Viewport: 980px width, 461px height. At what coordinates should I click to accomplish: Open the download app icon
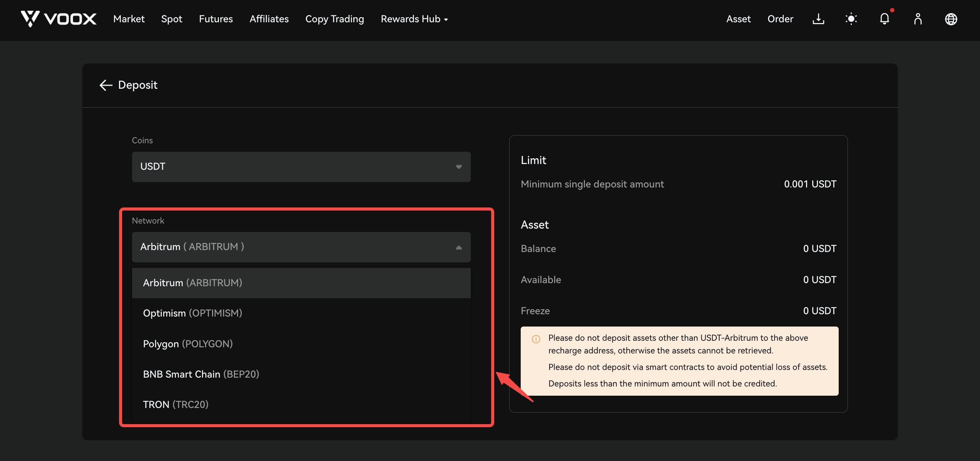[x=818, y=19]
